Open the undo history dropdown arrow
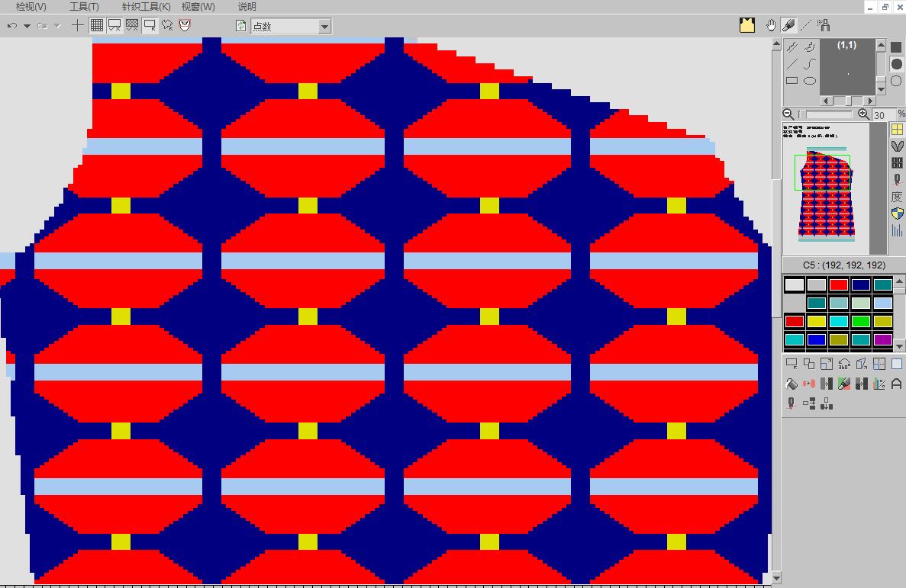 pos(27,26)
